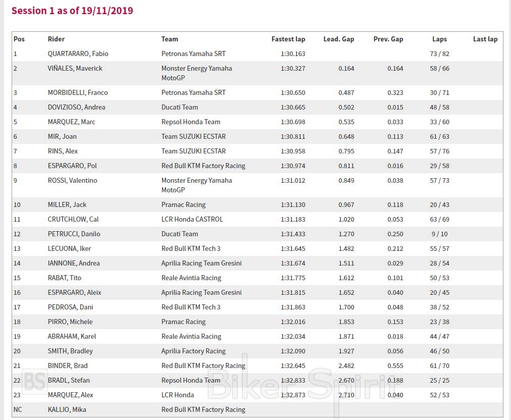This screenshot has height=420, width=511.
Task: Select rider SMITH, Bradley
Action: [x=70, y=351]
